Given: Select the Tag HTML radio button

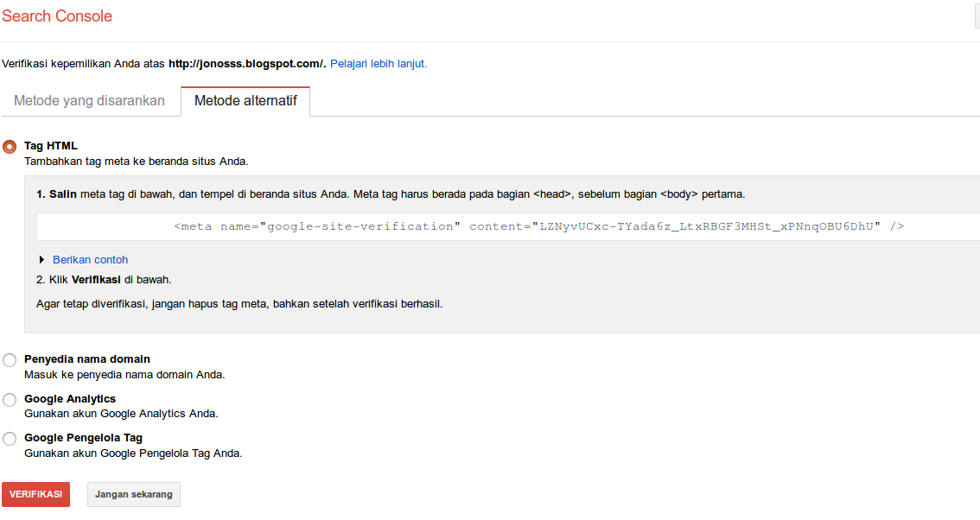Looking at the screenshot, I should click(10, 147).
